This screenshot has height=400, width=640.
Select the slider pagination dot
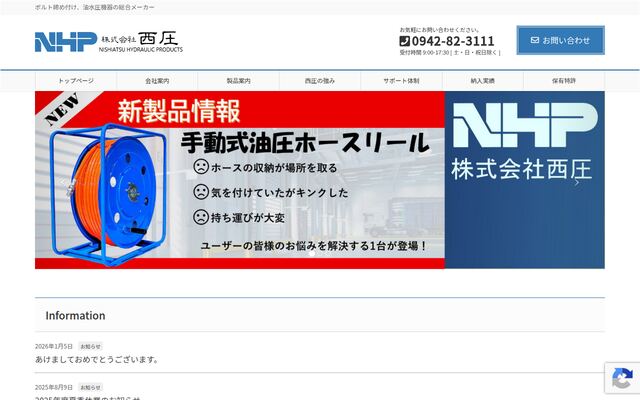click(312, 253)
